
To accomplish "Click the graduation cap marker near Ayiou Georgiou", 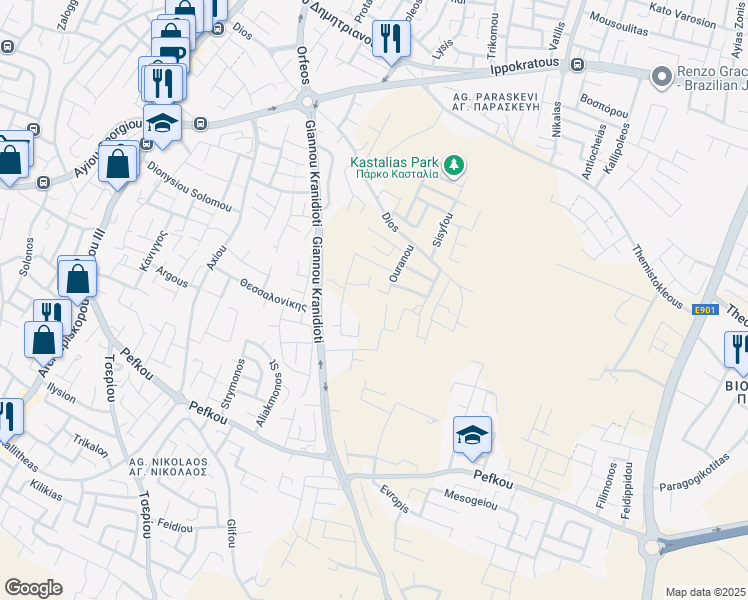I will pos(162,125).
